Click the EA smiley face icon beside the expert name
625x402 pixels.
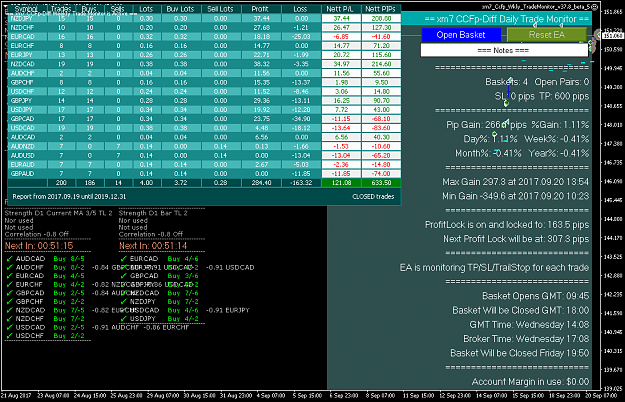(595, 7)
